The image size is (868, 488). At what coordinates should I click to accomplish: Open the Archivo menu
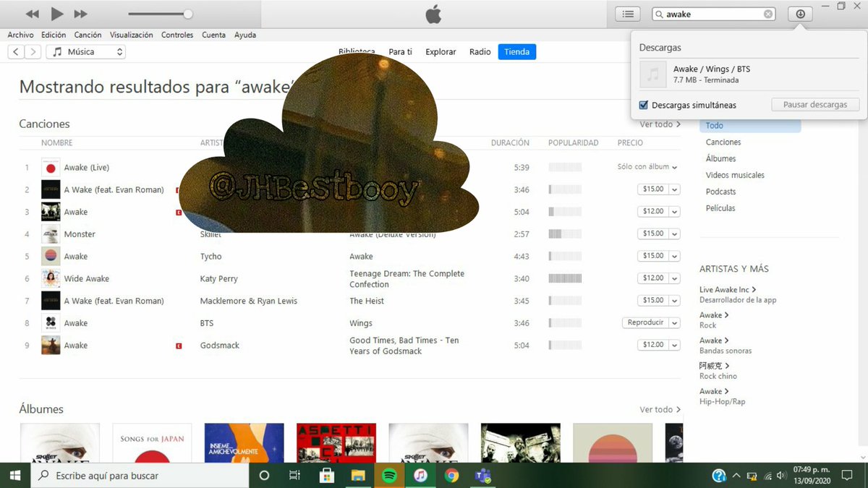coord(20,35)
